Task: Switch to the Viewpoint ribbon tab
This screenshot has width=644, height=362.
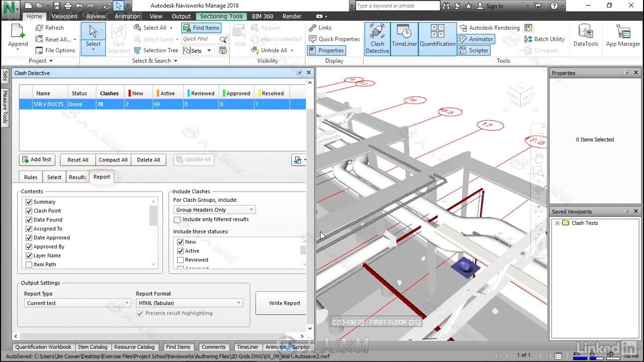Action: (x=64, y=16)
